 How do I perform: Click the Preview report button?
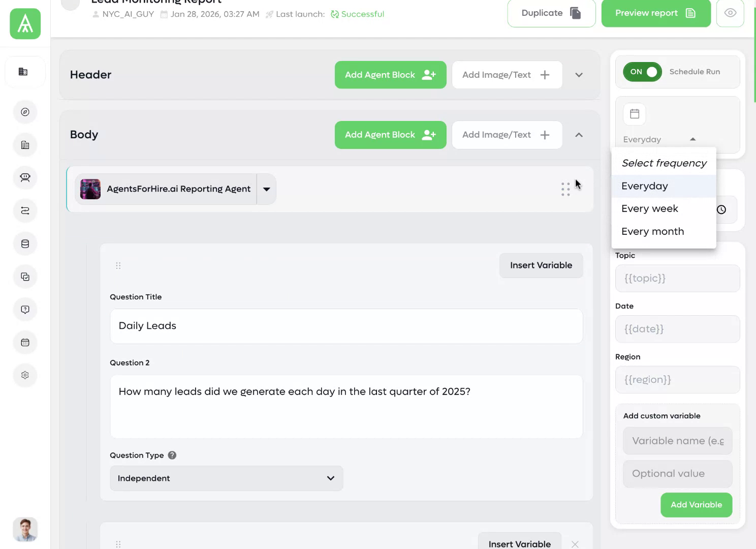click(656, 13)
